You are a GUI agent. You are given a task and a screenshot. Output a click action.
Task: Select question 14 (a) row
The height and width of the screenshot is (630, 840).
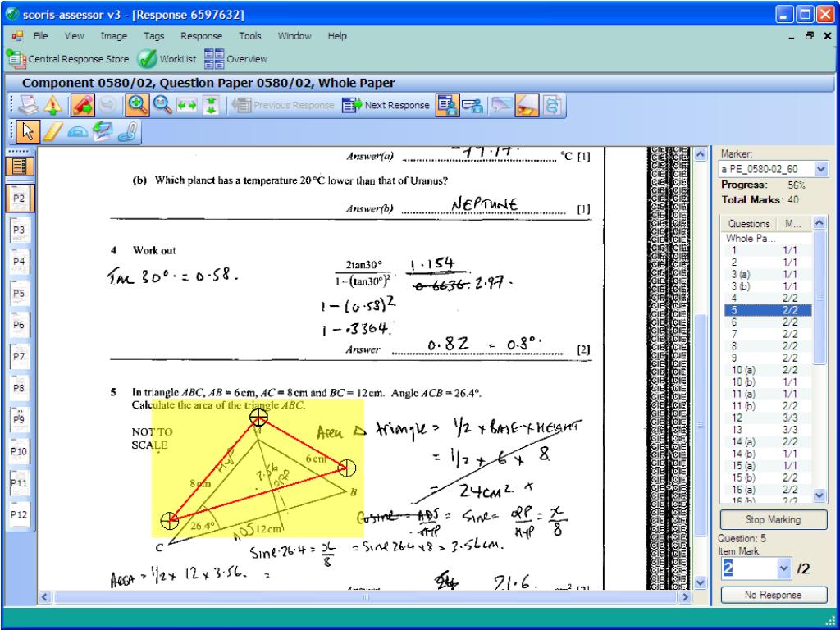click(768, 441)
